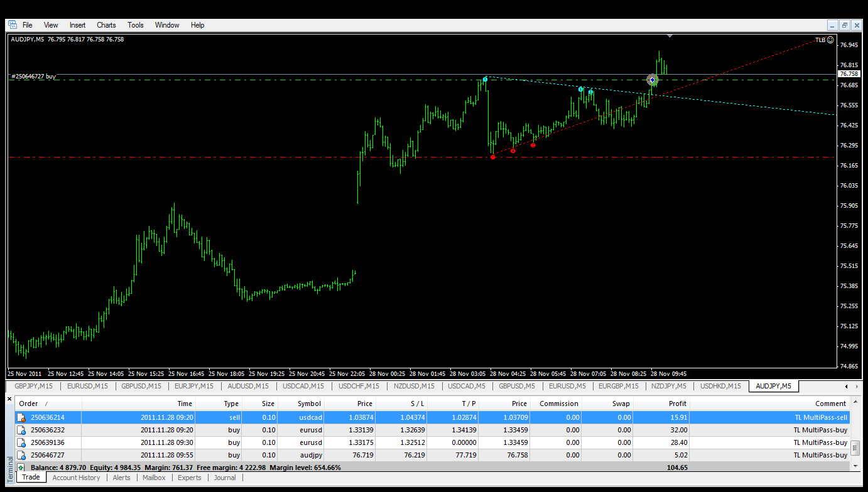Click the order icon for 250639136
Screen dimensions: 868x492
(x=22, y=442)
